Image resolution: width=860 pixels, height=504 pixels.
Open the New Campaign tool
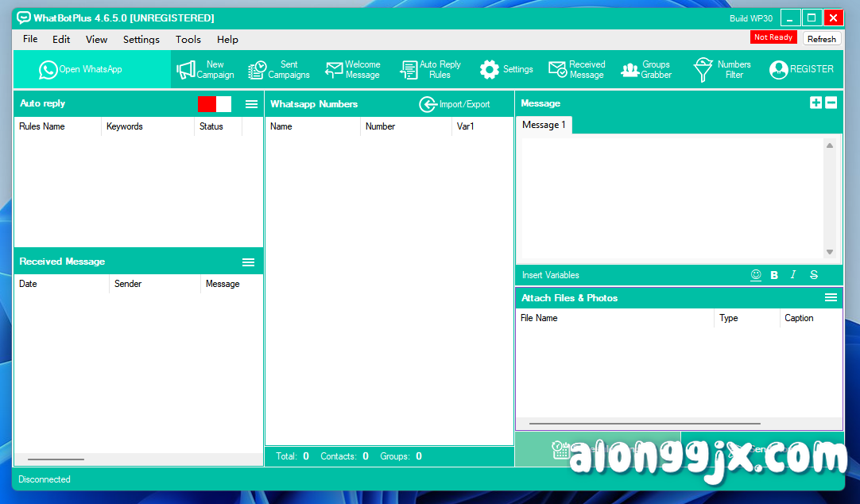205,69
